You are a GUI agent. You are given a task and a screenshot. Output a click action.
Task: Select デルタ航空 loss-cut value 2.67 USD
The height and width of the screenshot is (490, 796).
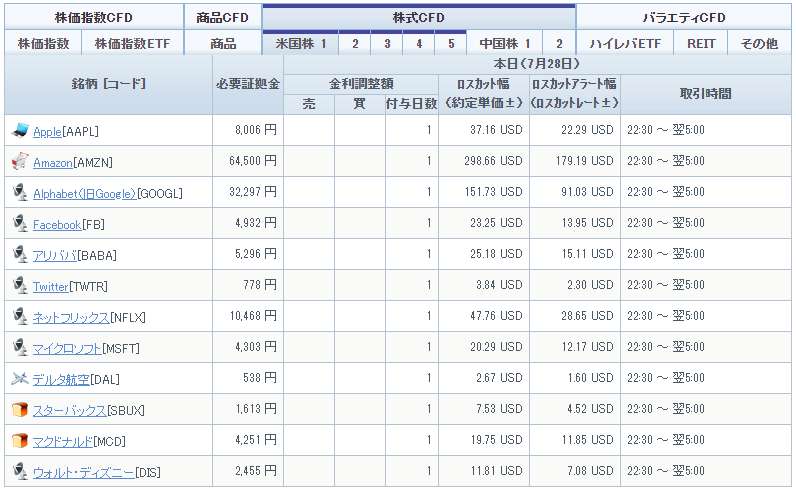click(499, 378)
